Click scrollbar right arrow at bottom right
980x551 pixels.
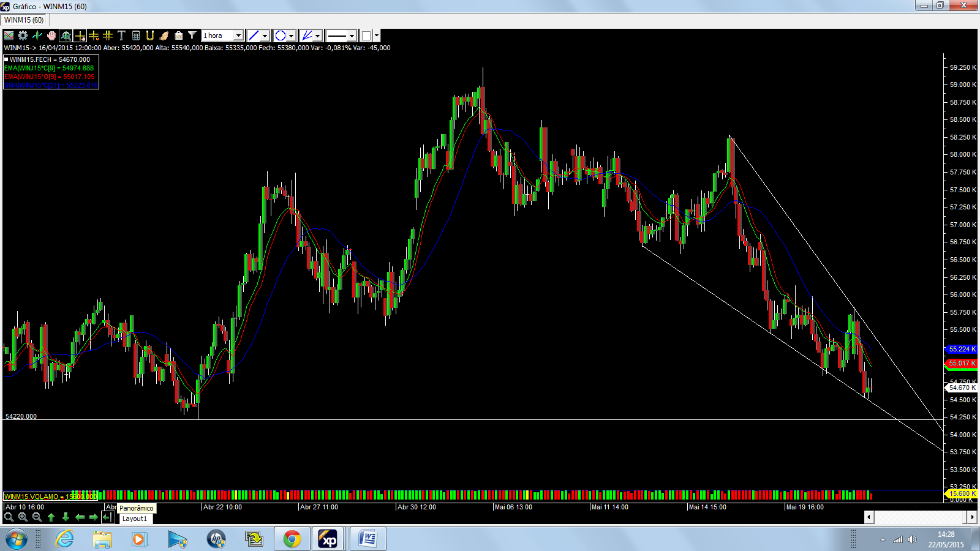(972, 517)
